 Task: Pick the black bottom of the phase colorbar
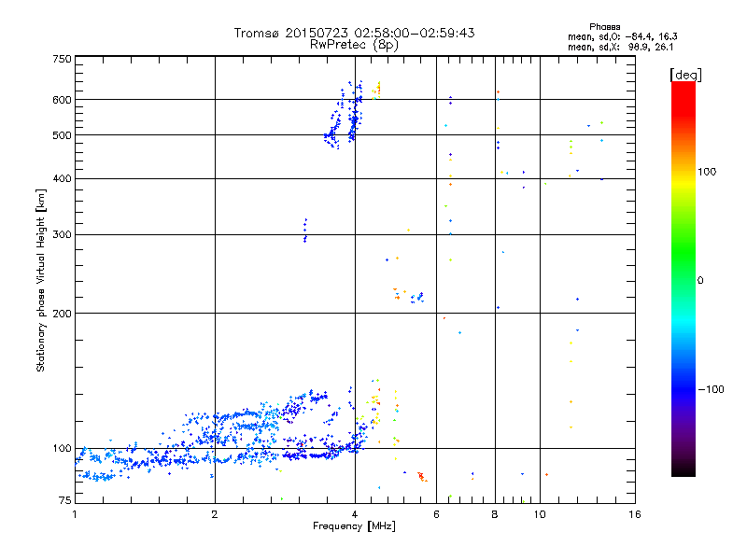point(684,469)
